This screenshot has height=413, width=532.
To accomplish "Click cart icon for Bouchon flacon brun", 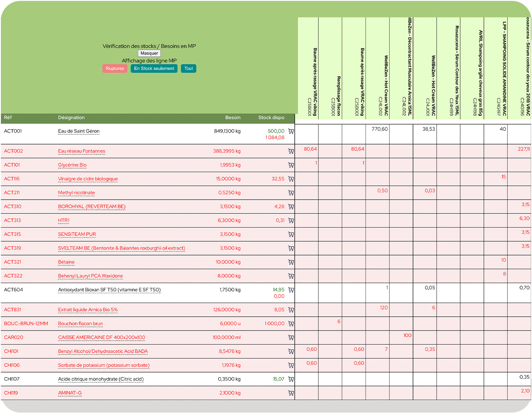I will (x=291, y=324).
